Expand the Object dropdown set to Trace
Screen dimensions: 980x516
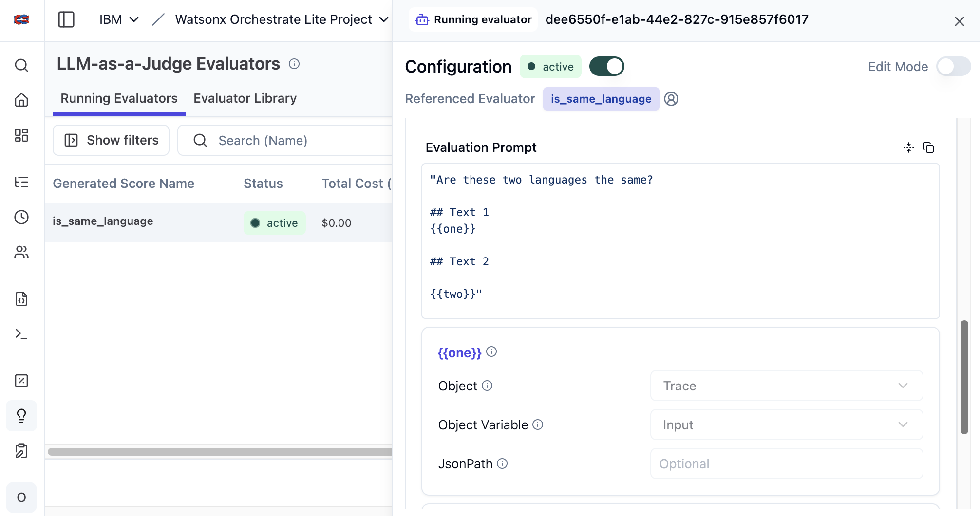pyautogui.click(x=786, y=386)
